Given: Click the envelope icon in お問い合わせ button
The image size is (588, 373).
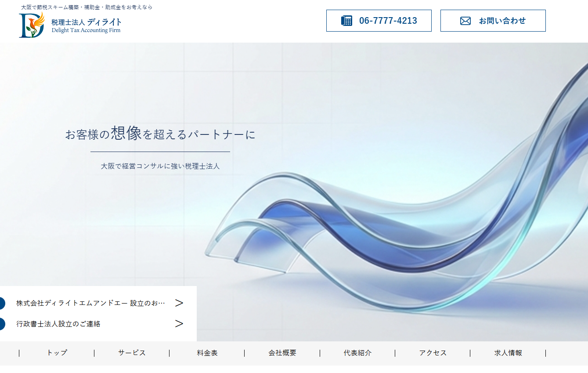Looking at the screenshot, I should click(x=465, y=21).
